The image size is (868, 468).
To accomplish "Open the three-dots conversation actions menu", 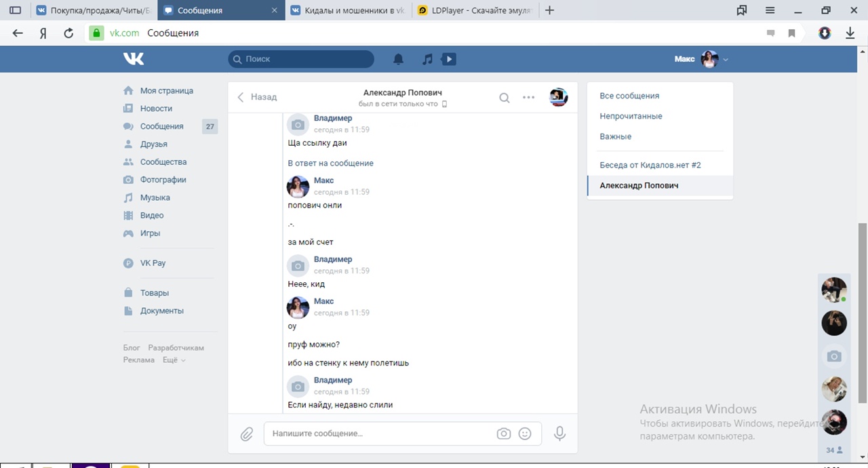I will [x=529, y=98].
